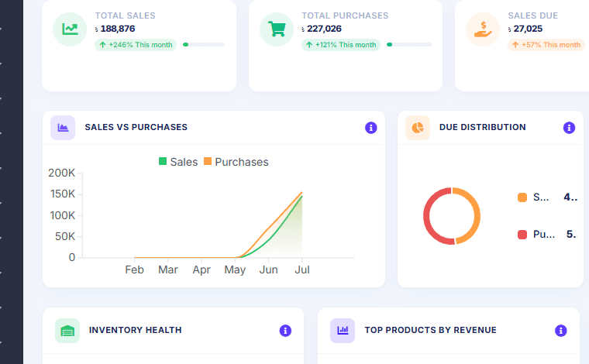Image resolution: width=589 pixels, height=364 pixels.
Task: Click the Jul x-axis label
Action: click(302, 270)
